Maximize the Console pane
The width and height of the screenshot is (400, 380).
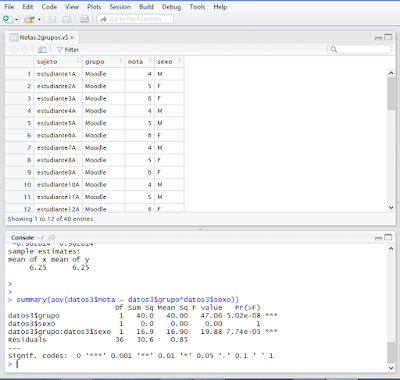tap(388, 237)
